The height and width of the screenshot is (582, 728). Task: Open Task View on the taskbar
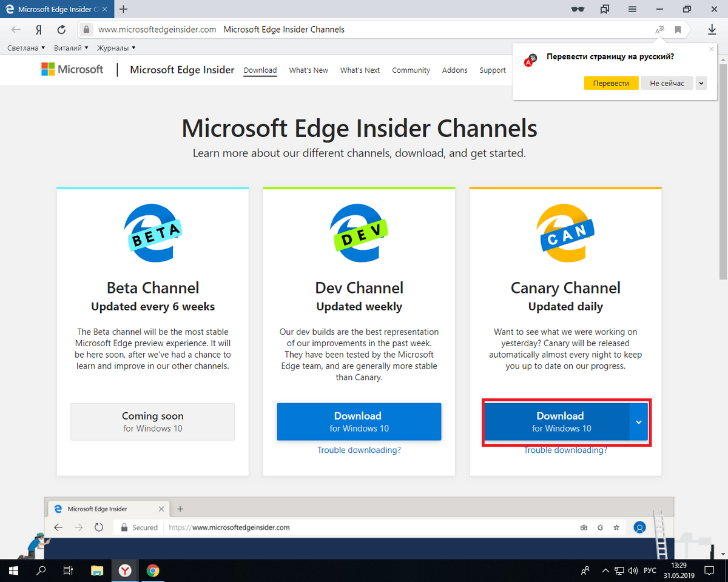69,570
